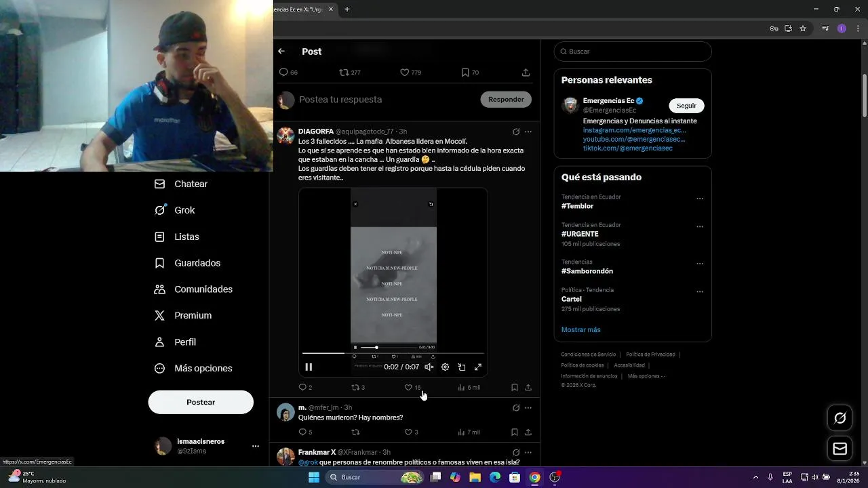Open the @grok mention link
The image size is (868, 488).
[308, 462]
